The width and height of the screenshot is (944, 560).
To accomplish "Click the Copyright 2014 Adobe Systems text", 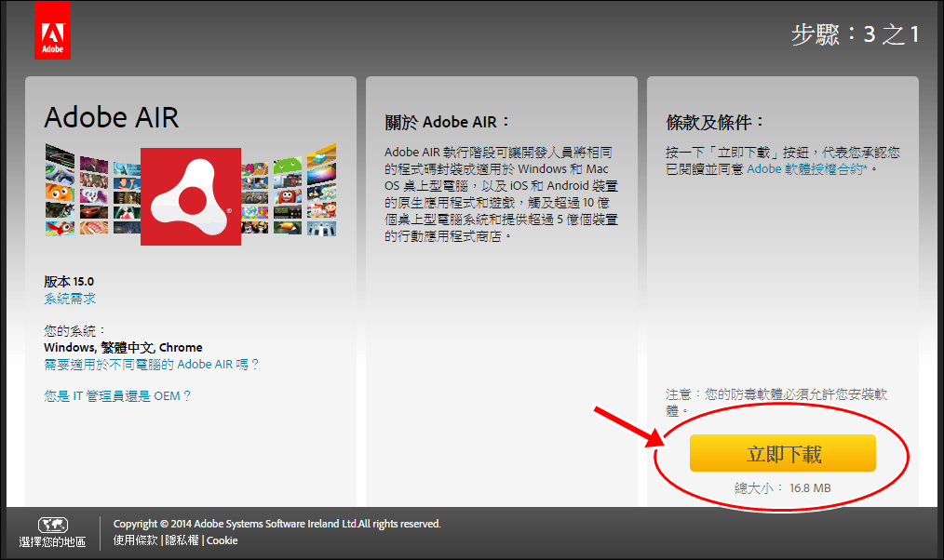I will point(276,524).
